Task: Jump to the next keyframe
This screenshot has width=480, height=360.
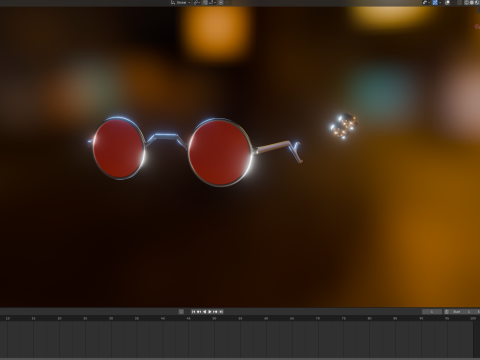Action: coord(215,312)
